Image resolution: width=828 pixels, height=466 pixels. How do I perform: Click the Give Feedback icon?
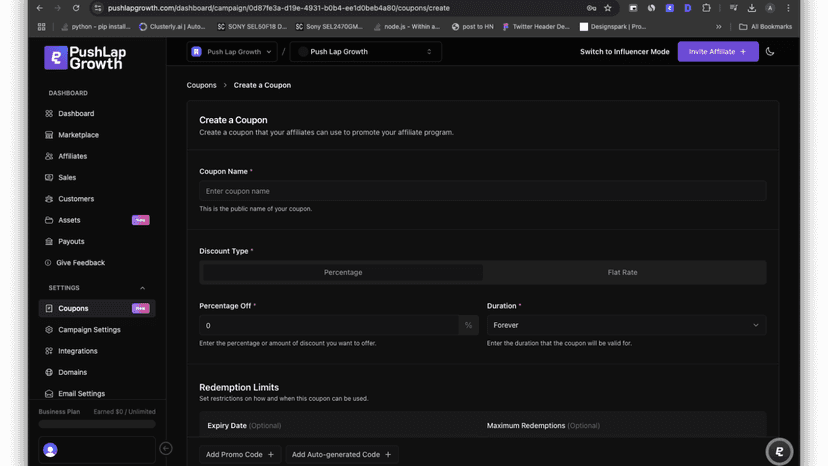[x=48, y=263]
